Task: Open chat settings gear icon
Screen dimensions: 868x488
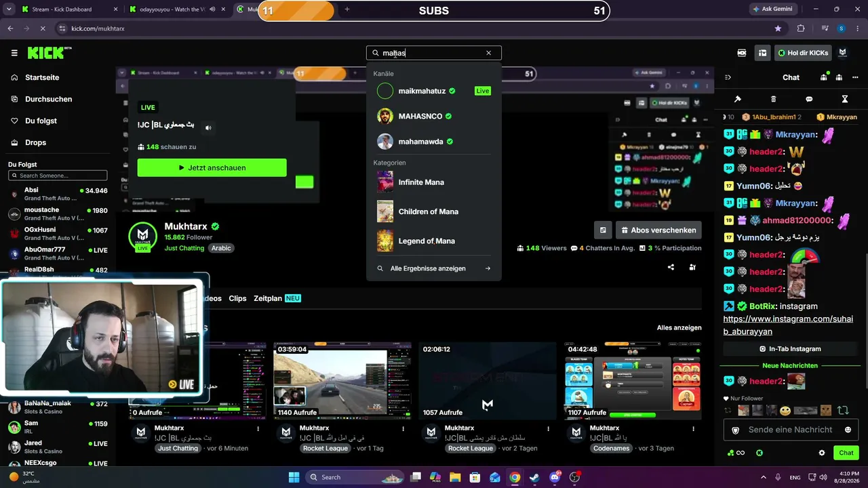Action: 822,453
